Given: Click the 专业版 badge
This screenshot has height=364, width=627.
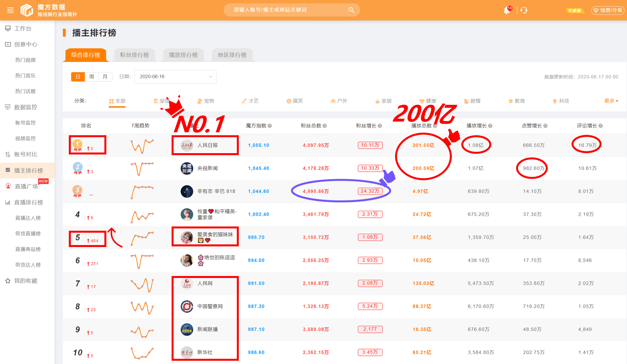Looking at the screenshot, I should tap(574, 10).
